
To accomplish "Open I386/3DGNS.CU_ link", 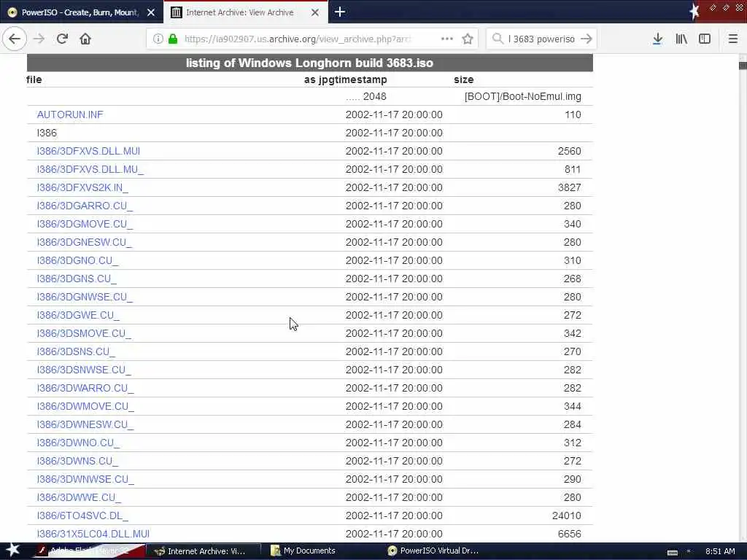I will 77,279.
